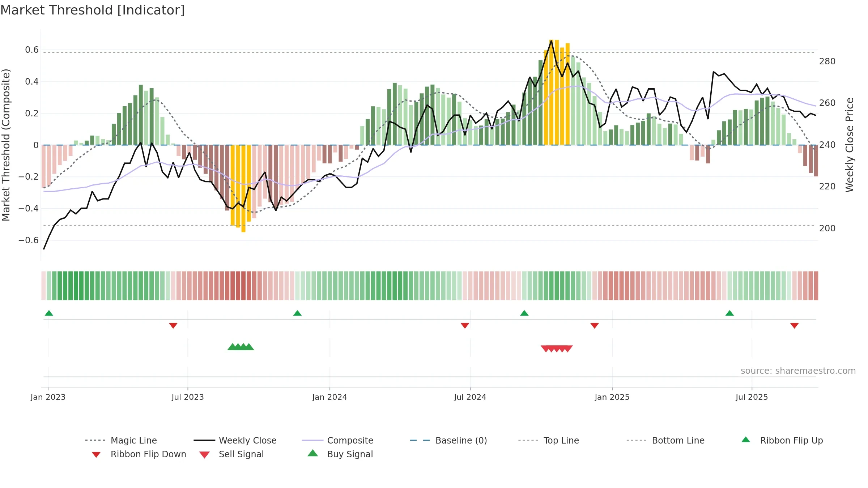The width and height of the screenshot is (868, 488).
Task: Click the green Ribbon Flip Up marker near Sep 2024
Action: [x=524, y=313]
